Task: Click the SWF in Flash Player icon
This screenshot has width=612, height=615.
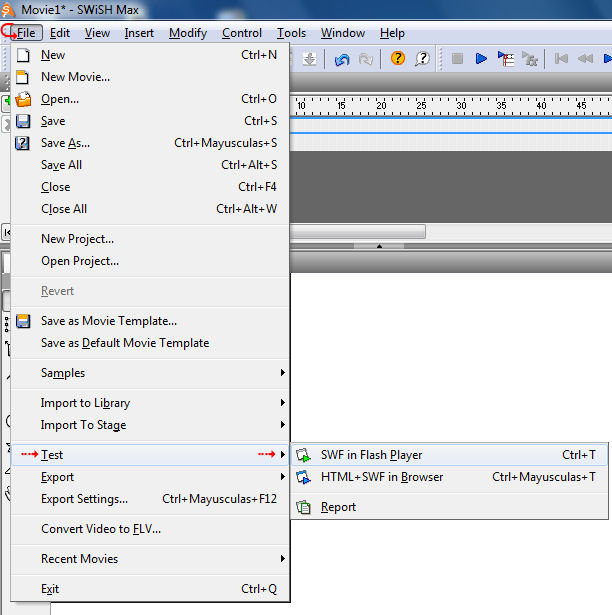Action: (303, 455)
